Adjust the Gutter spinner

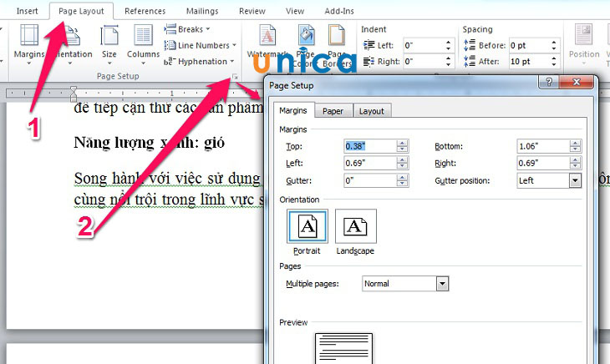click(402, 180)
